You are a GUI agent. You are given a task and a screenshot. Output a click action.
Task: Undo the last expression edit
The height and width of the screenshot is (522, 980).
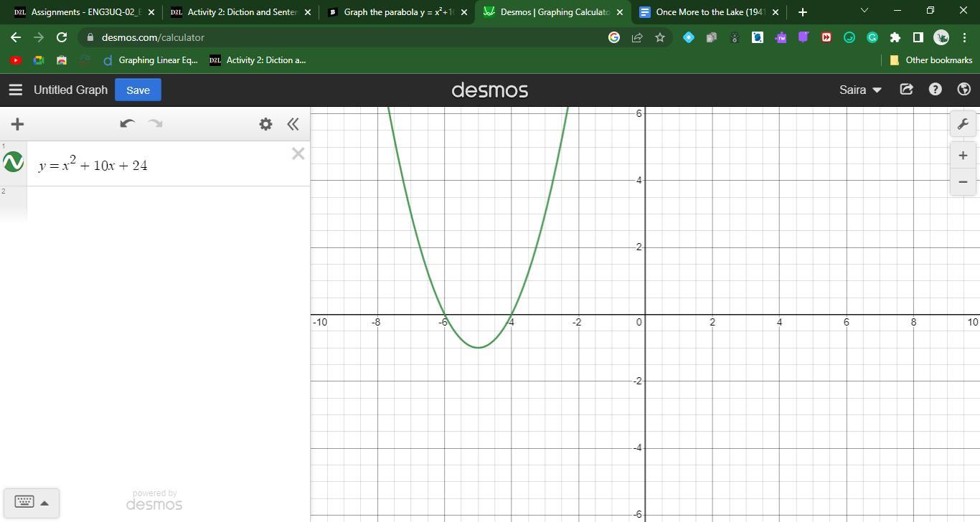127,124
